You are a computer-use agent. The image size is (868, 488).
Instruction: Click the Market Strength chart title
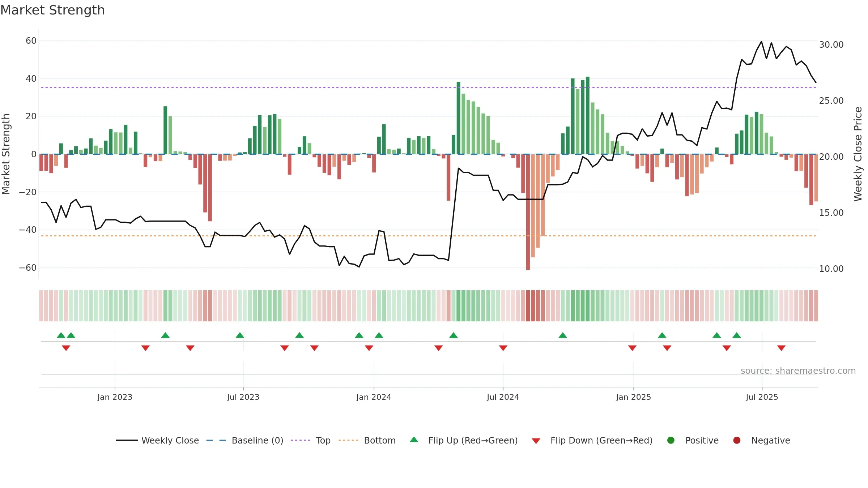[x=52, y=10]
